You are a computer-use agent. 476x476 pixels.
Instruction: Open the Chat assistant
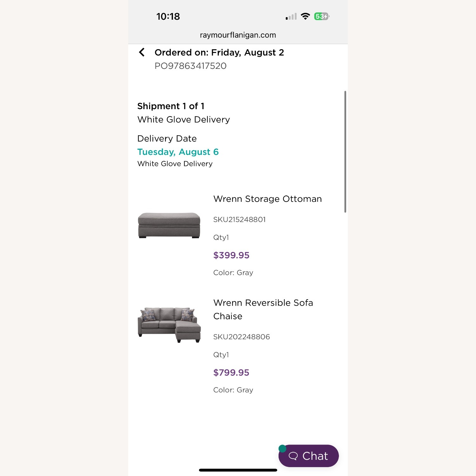click(308, 456)
